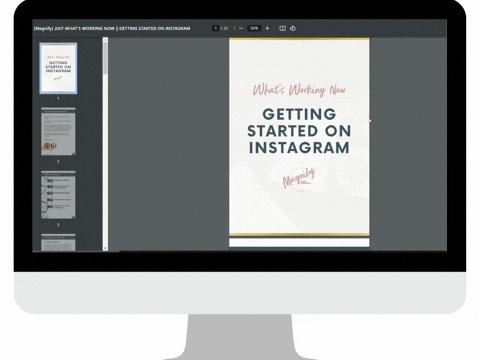
Task: Click the gold border atop the page
Action: coord(299,39)
